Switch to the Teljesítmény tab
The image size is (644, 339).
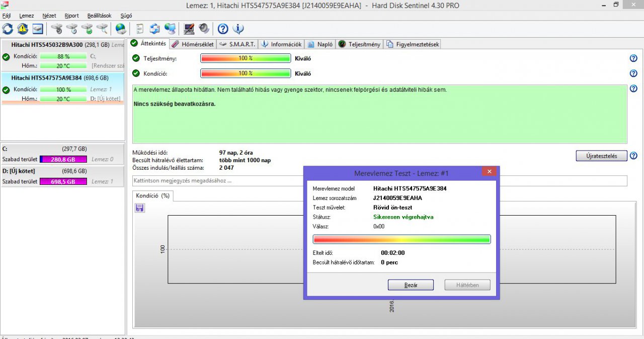tap(359, 44)
